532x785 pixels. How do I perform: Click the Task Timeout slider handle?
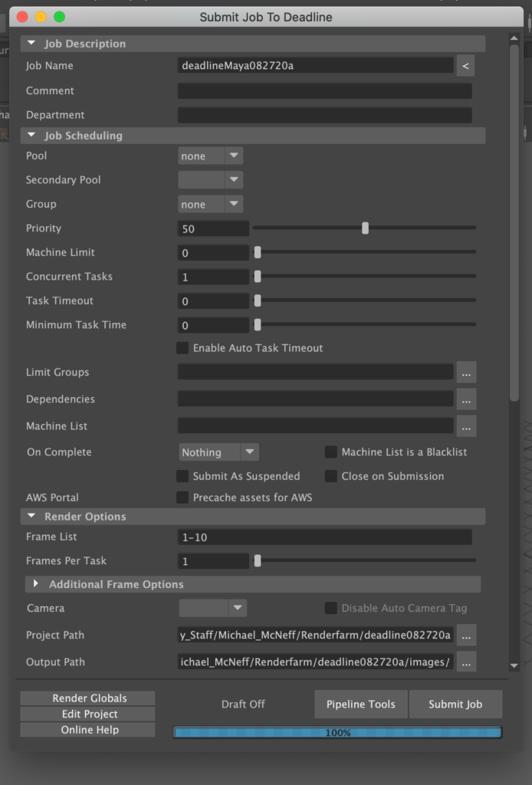258,301
